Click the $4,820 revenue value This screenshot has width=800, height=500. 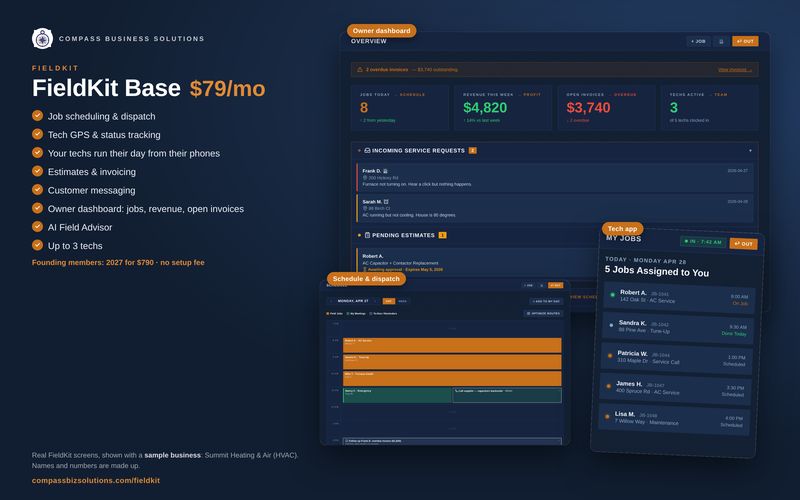coord(485,108)
